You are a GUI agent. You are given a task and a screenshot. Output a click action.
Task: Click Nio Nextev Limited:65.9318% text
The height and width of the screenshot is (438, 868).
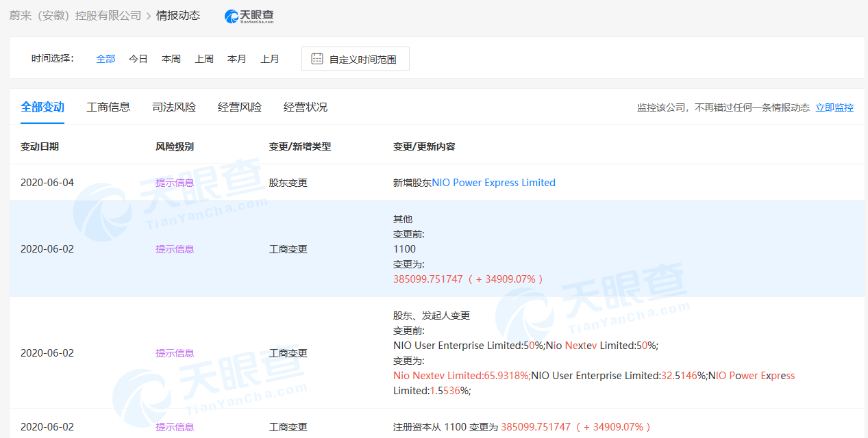click(x=460, y=376)
